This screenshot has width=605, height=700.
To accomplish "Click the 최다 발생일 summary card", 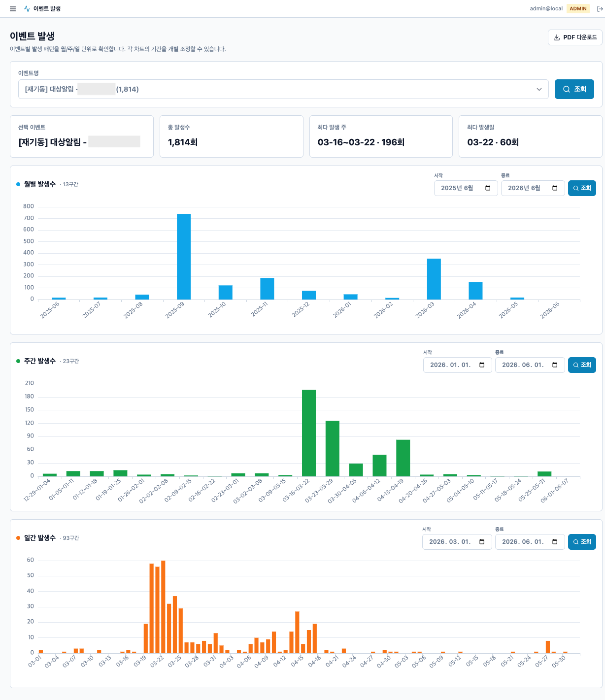I will coord(530,136).
